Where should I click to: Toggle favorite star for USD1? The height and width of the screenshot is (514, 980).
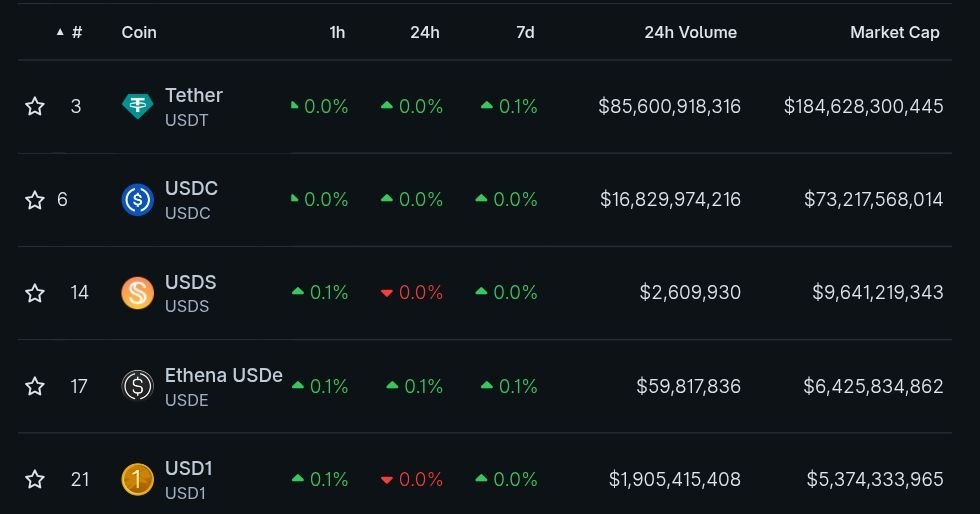tap(35, 480)
